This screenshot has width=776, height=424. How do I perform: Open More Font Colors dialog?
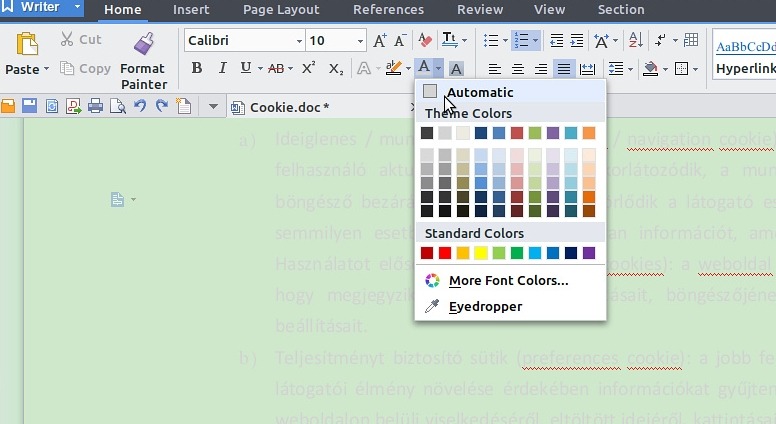coord(508,281)
